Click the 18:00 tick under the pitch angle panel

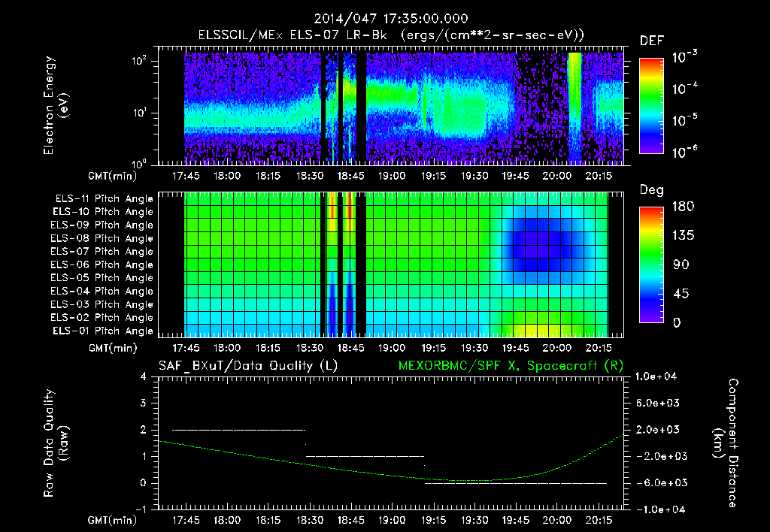pos(227,348)
